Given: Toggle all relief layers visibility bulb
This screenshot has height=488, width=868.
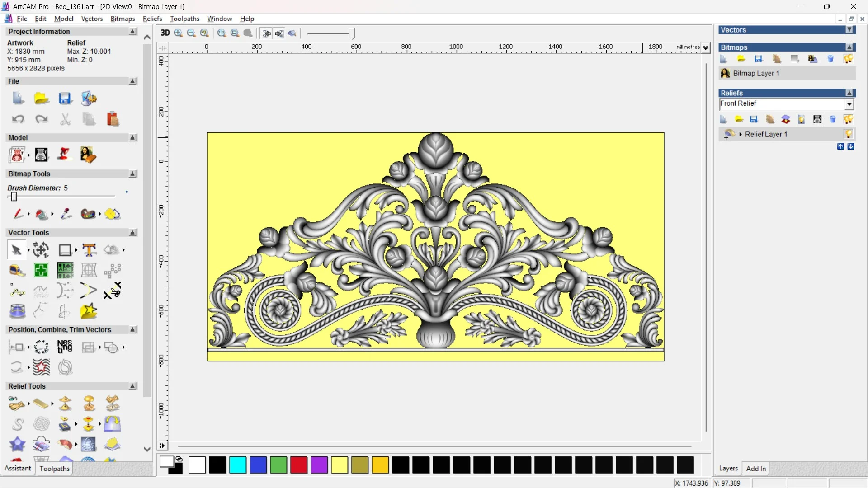Looking at the screenshot, I should [848, 119].
